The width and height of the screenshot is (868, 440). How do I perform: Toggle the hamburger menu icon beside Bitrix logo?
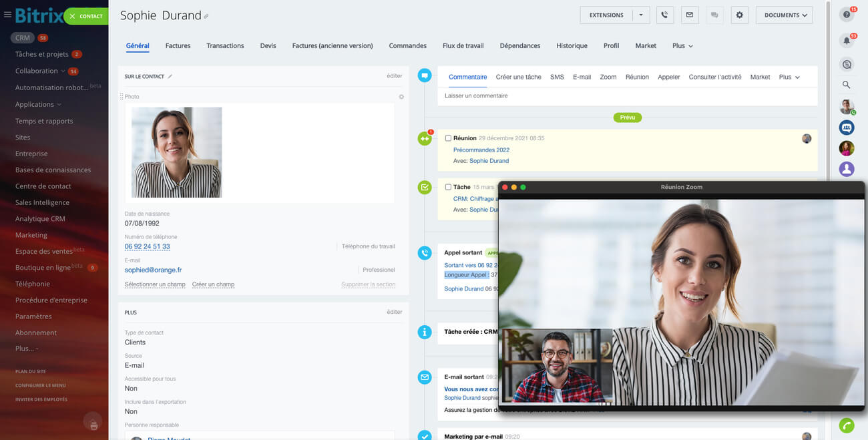coord(7,15)
